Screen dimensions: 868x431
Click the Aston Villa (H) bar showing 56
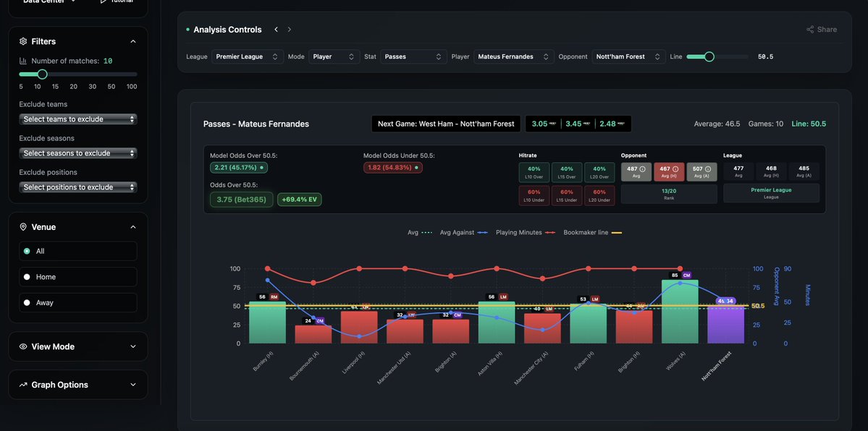pyautogui.click(x=497, y=323)
